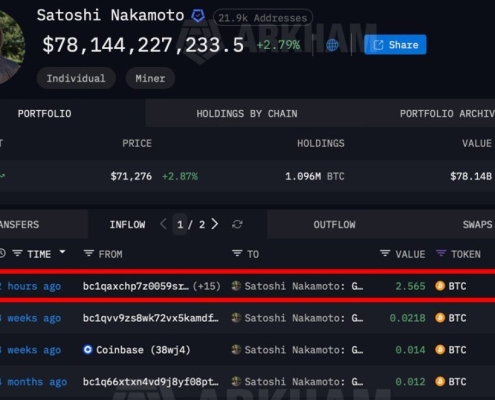The width and height of the screenshot is (495, 400).
Task: Click Satoshi avatar icon in 0.0218 row
Action: [x=236, y=318]
